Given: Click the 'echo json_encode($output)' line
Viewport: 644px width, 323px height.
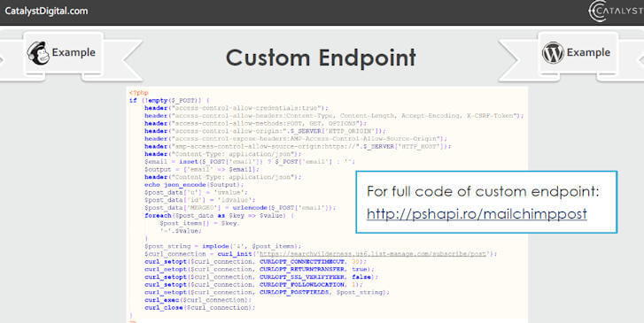Looking at the screenshot, I should point(194,185).
